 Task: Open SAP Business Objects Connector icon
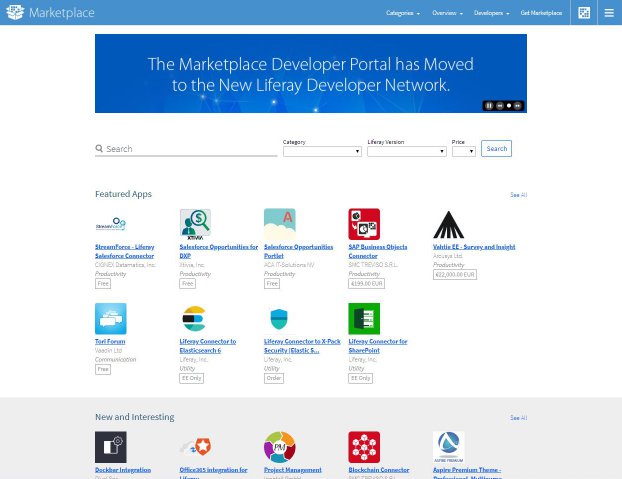click(x=364, y=224)
